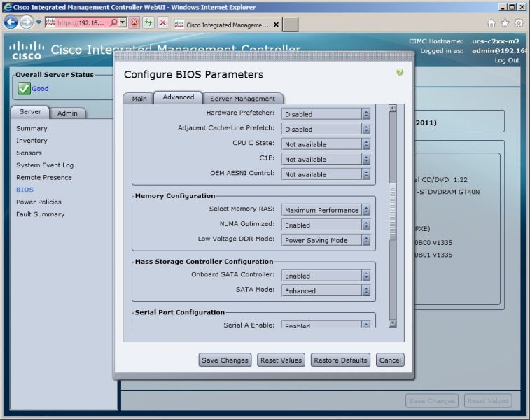530x420 pixels.
Task: Select the Advanced tab
Action: [x=178, y=97]
